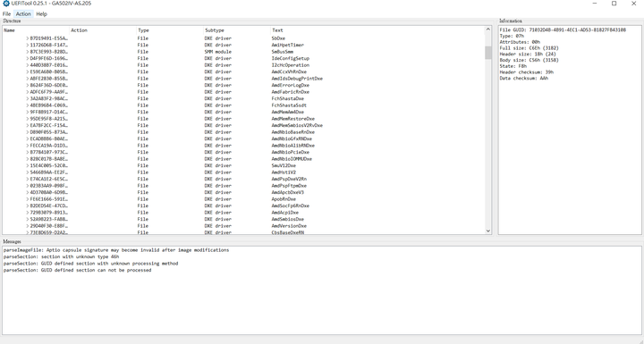Expand the AmdErrorLogDxe row's tree arrow
The image size is (644, 344).
point(28,86)
